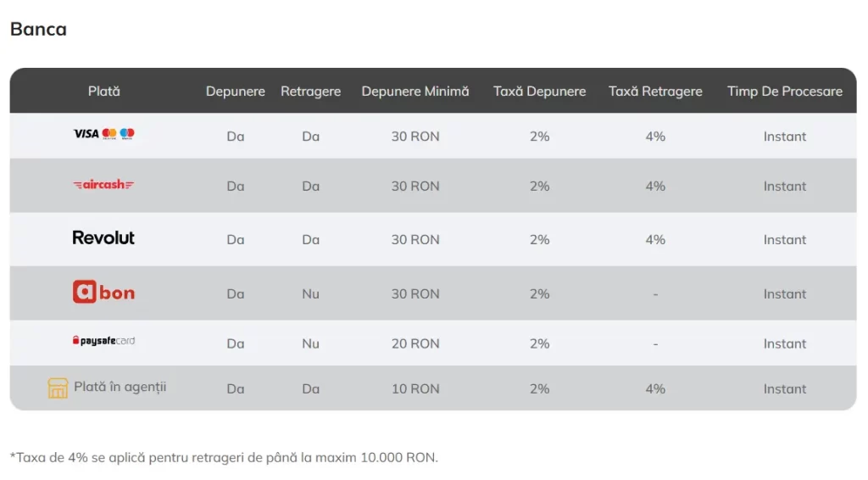Image resolution: width=868 pixels, height=480 pixels.
Task: Click the Revolut logo
Action: 103,238
